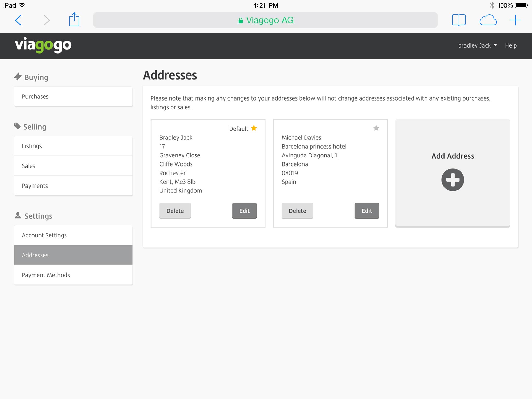This screenshot has height=399, width=532.
Task: Tap the Viagogo AG address bar
Action: pyautogui.click(x=265, y=20)
